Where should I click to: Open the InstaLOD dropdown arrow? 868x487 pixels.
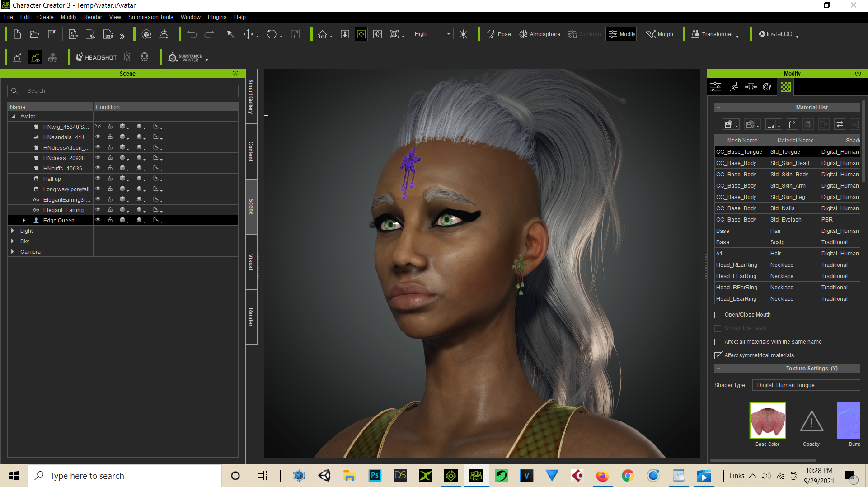coord(797,36)
